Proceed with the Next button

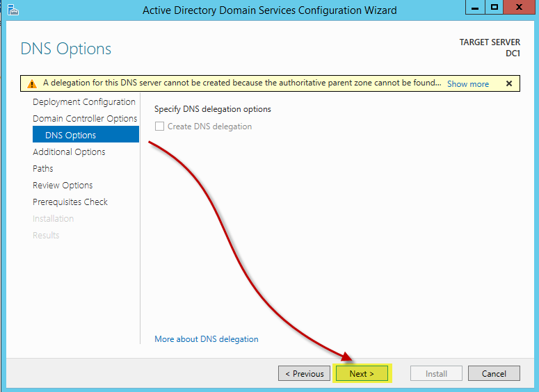(362, 373)
